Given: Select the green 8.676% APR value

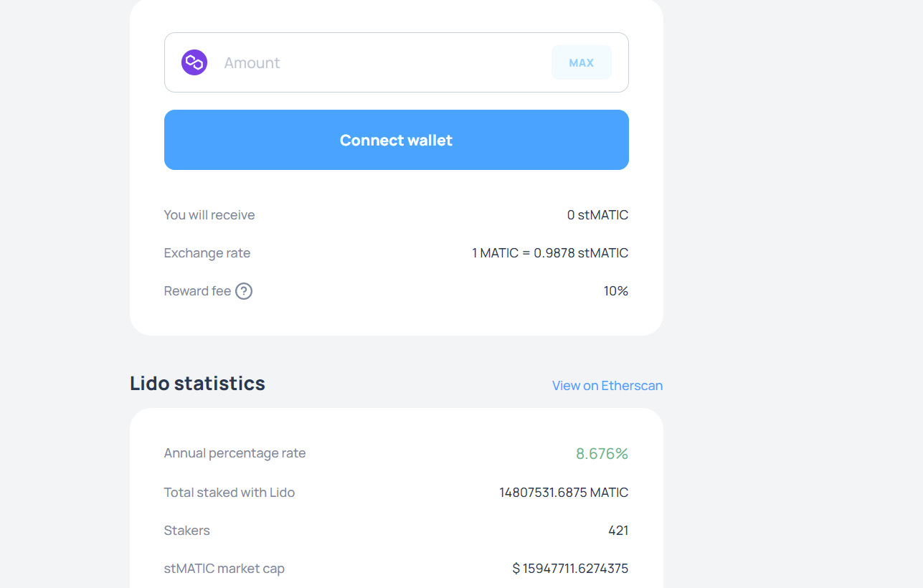Looking at the screenshot, I should pos(602,454).
